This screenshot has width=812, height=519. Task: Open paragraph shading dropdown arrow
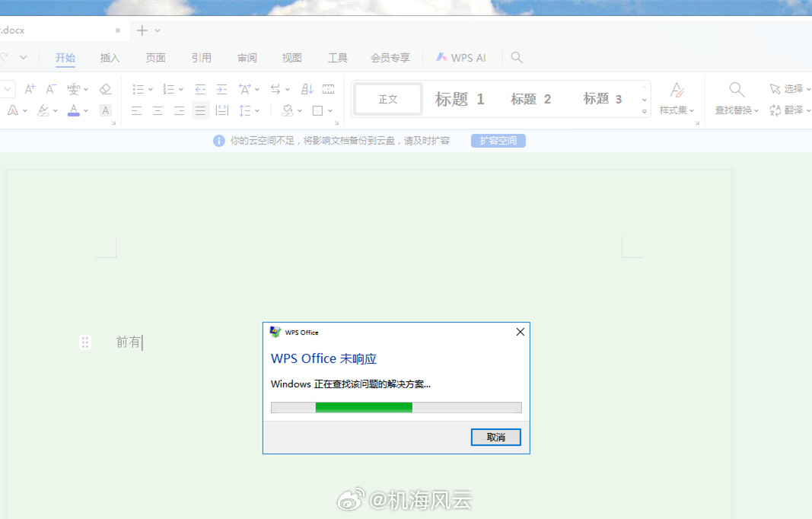[x=299, y=111]
